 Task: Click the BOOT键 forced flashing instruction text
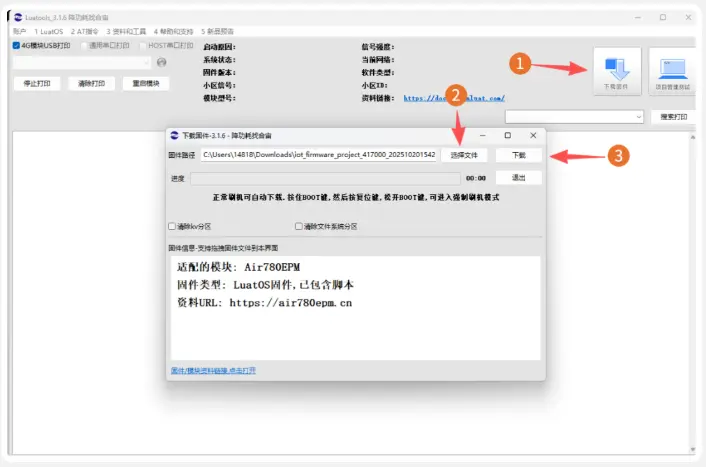pos(356,197)
